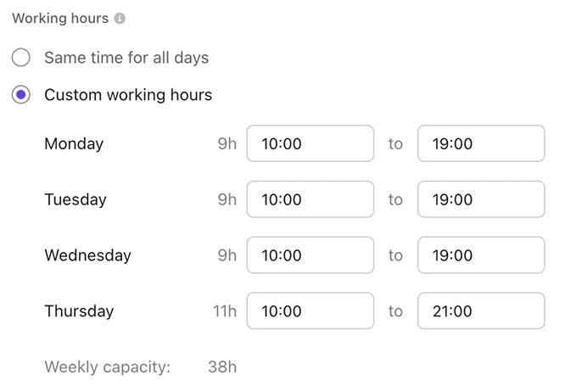Viewport: 565px width, 392px height.
Task: Edit the Tuesday end time field
Action: coord(480,199)
